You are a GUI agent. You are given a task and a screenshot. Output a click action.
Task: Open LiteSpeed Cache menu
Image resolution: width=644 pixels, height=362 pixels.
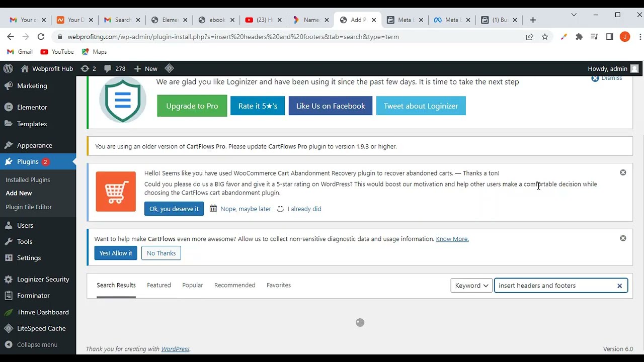[x=41, y=328]
